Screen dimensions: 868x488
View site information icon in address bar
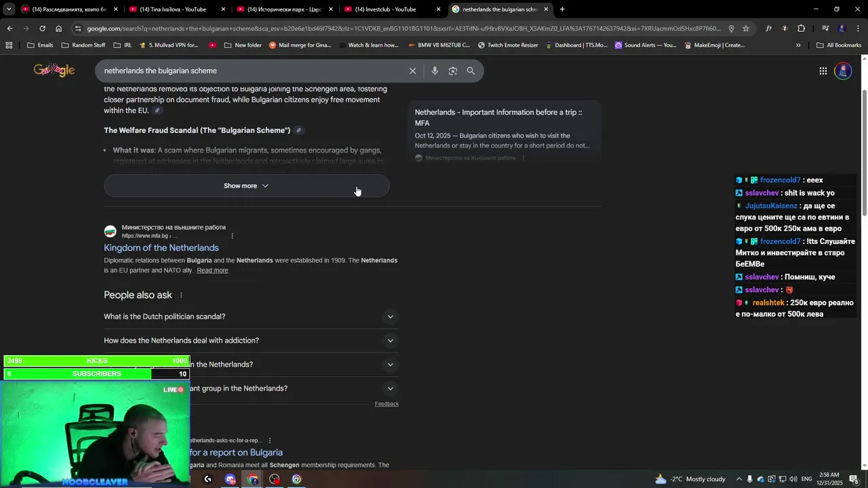point(79,28)
